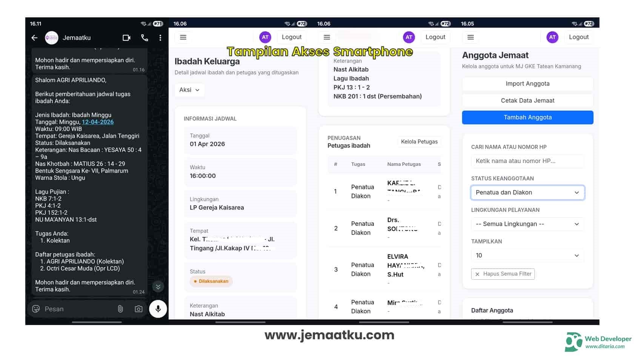
Task: Open hamburger menu on Anggota Jemaat screen
Action: 470,37
